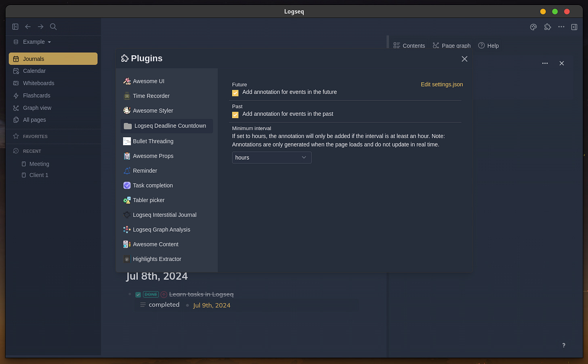Select the Task completion plugin
Image resolution: width=588 pixels, height=364 pixels.
coord(166,186)
